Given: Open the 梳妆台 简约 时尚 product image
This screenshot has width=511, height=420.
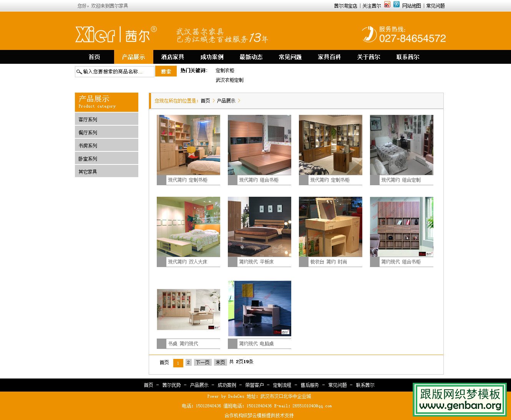Looking at the screenshot, I should pos(330,227).
